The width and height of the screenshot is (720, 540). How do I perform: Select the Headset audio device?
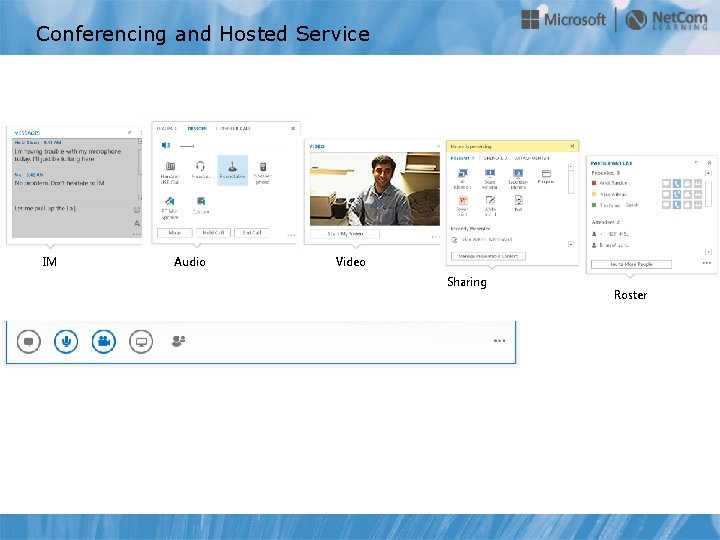pyautogui.click(x=201, y=170)
